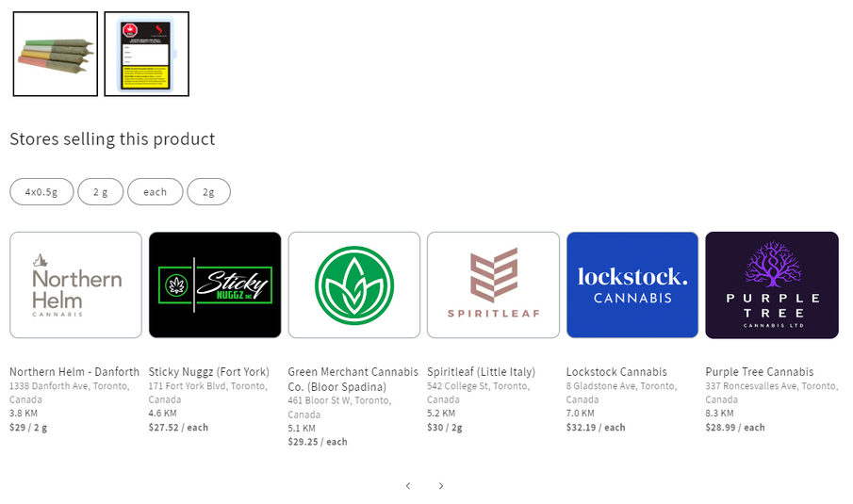Open Northern Helm Cannabis logo card
Image resolution: width=853 pixels, height=504 pixels.
coord(75,285)
